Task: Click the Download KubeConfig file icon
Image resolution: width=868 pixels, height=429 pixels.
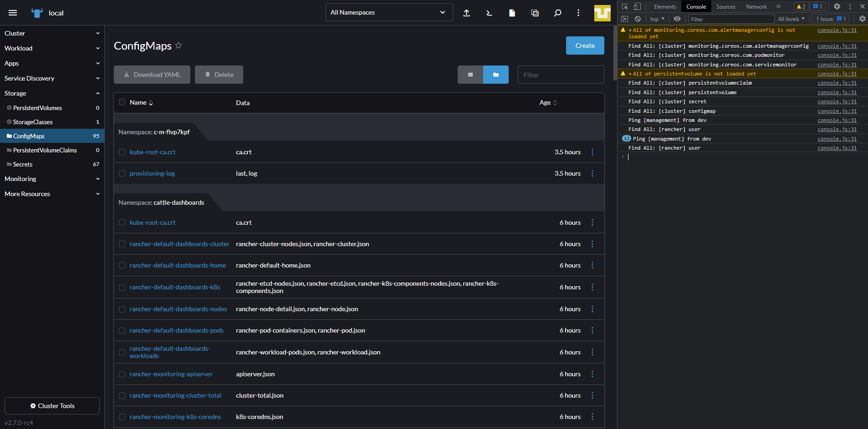Action: (x=512, y=13)
